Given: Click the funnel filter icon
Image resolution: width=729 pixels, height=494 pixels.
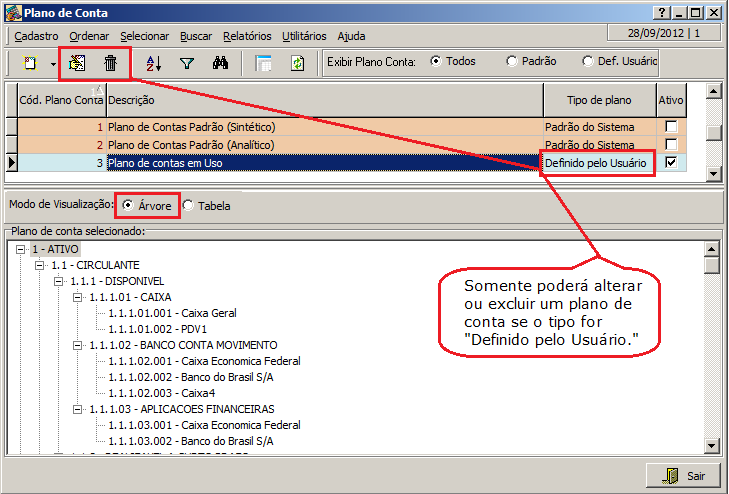Looking at the screenshot, I should click(187, 63).
